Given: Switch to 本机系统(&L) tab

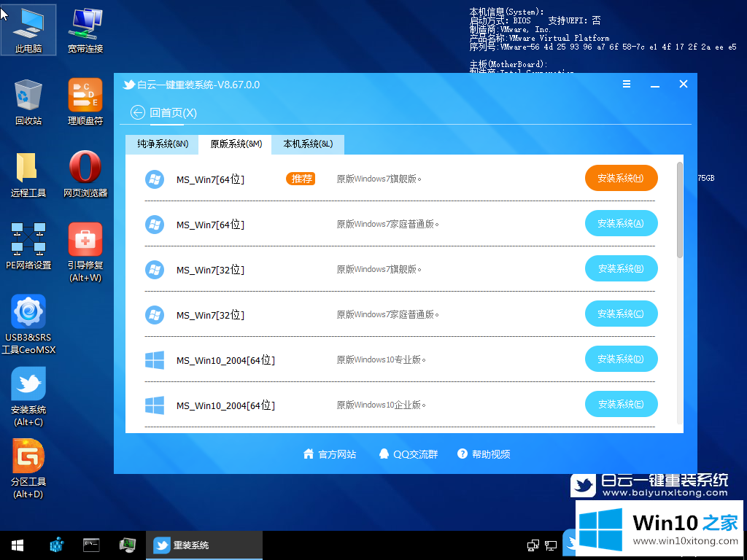Looking at the screenshot, I should pos(308,144).
